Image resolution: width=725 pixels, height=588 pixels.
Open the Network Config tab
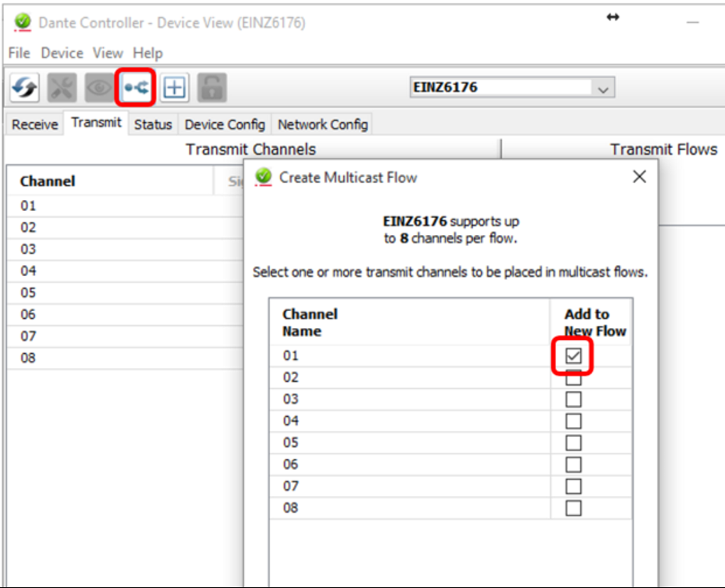(323, 124)
